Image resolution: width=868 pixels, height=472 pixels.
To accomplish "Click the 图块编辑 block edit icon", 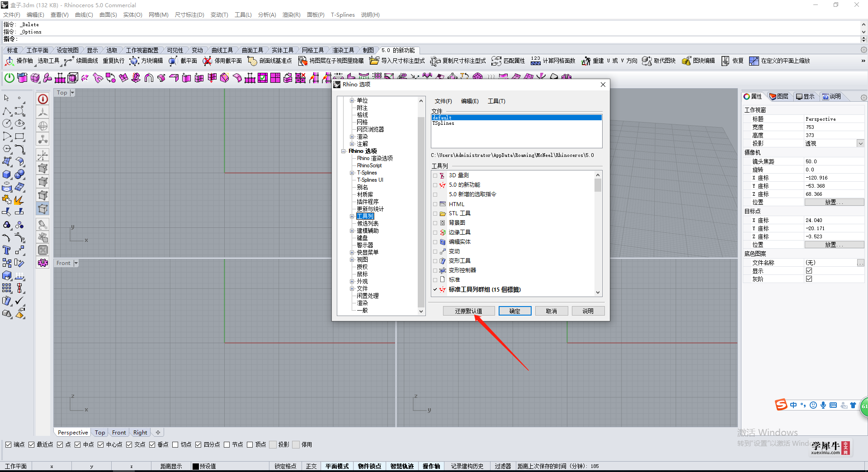I will 686,61.
